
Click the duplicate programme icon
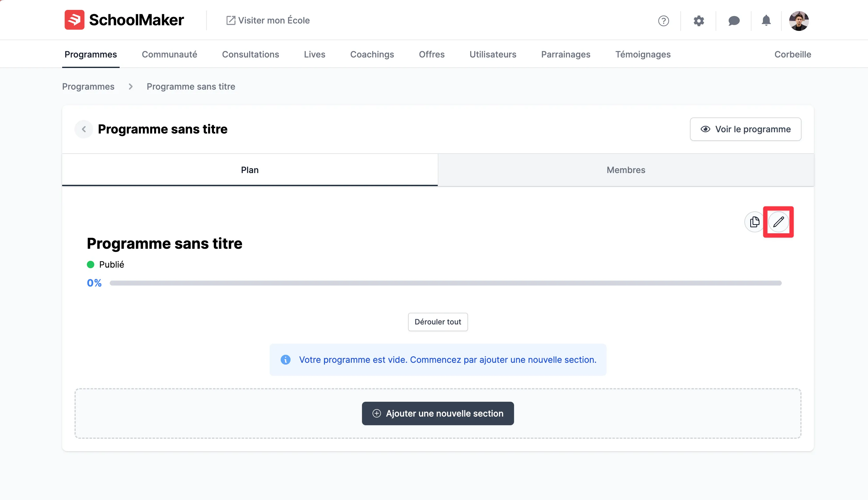(754, 222)
